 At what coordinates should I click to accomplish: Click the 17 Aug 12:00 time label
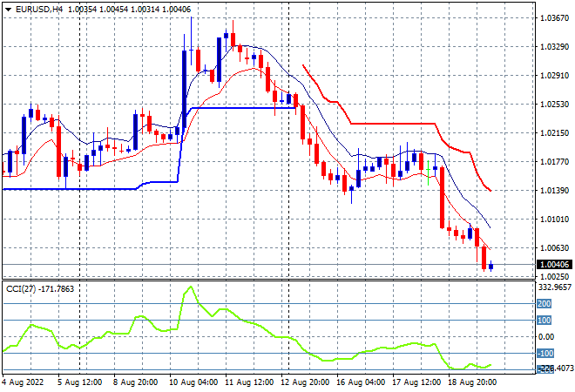[416, 382]
